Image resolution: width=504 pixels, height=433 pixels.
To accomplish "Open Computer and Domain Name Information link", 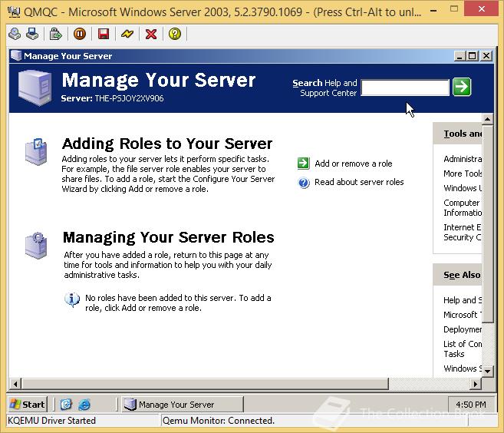I will point(463,208).
